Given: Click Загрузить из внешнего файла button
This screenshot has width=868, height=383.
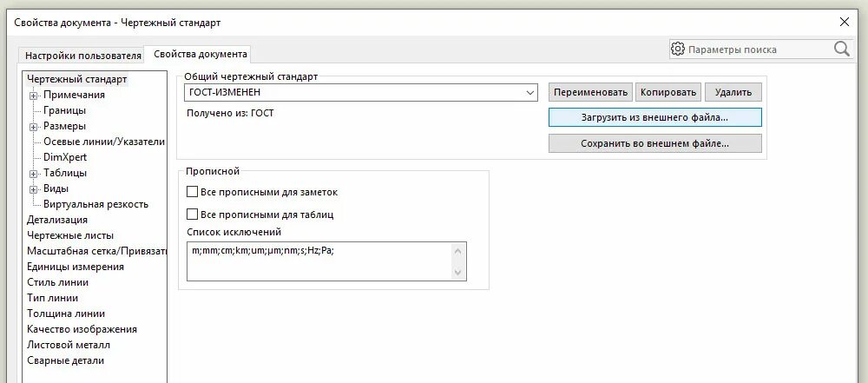Looking at the screenshot, I should click(x=654, y=116).
